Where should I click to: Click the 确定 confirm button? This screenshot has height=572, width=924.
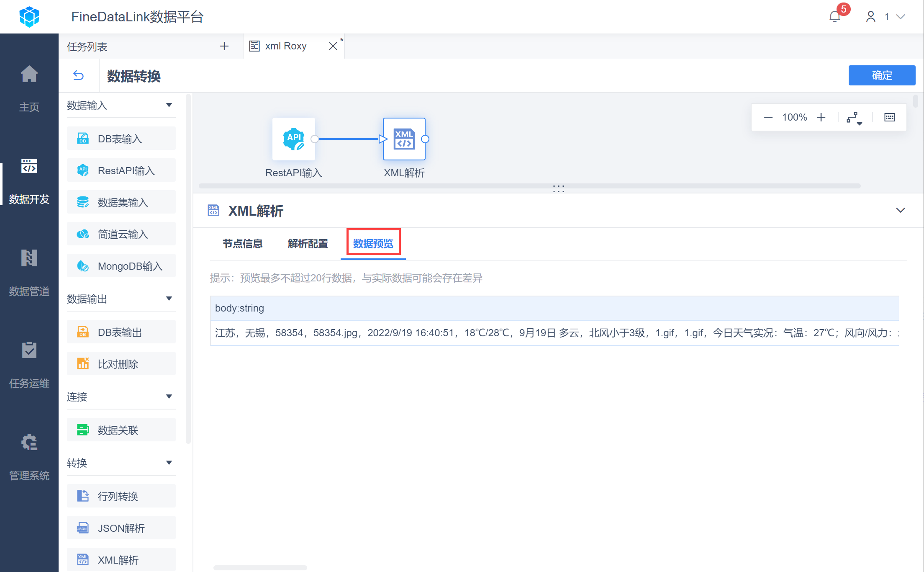(882, 75)
